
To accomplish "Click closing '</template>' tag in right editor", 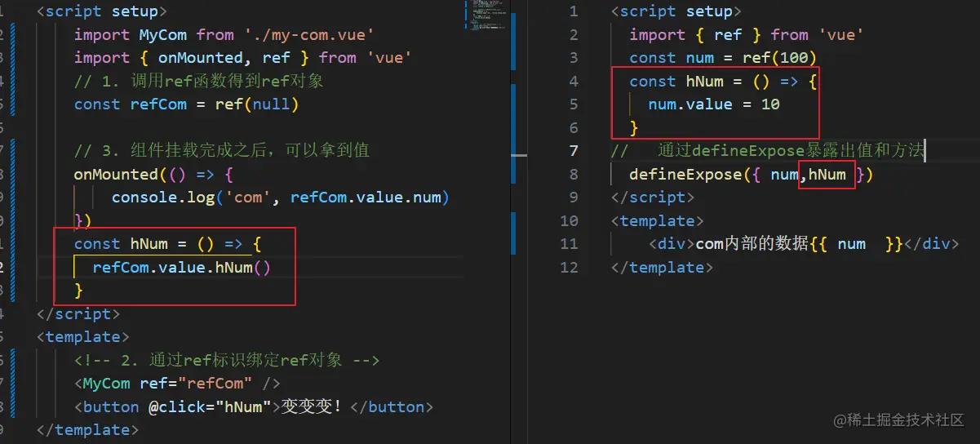I will pos(663,267).
